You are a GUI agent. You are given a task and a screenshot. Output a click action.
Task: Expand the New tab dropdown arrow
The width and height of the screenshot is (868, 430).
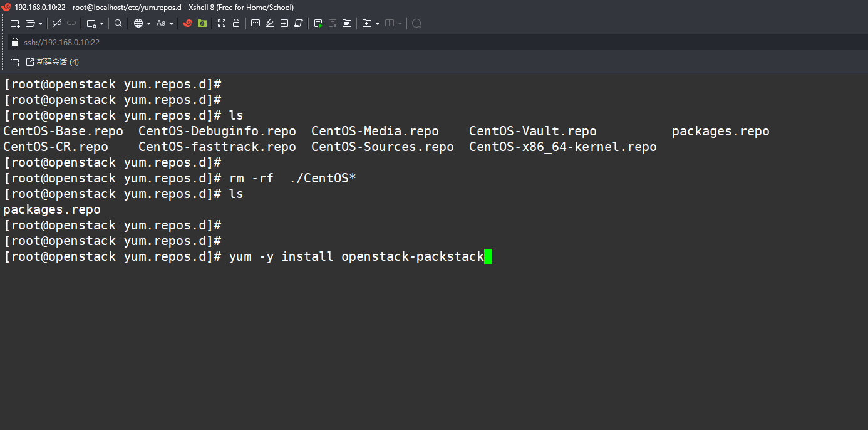click(378, 24)
